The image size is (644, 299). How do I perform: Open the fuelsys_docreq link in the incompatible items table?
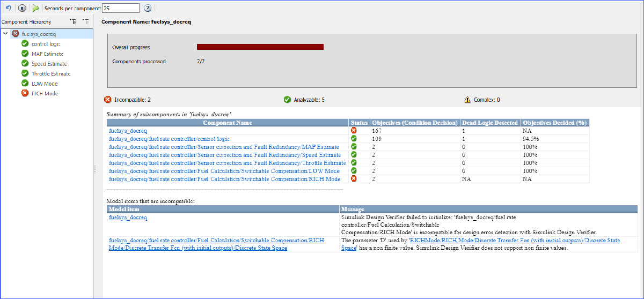tap(128, 218)
